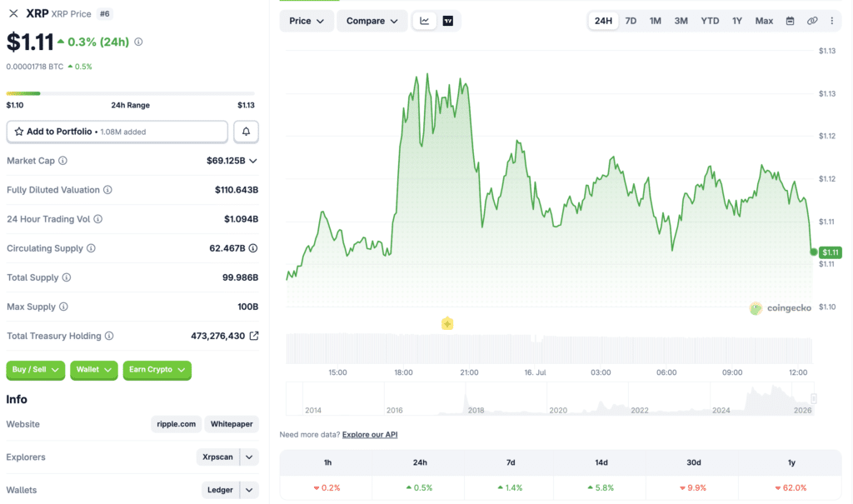Open Earn Crypto dropdown
Image resolution: width=853 pixels, height=504 pixels.
157,370
